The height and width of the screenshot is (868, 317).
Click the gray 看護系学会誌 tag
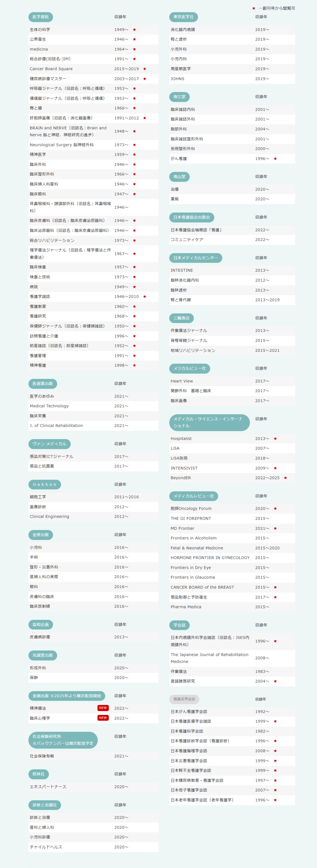[184, 699]
